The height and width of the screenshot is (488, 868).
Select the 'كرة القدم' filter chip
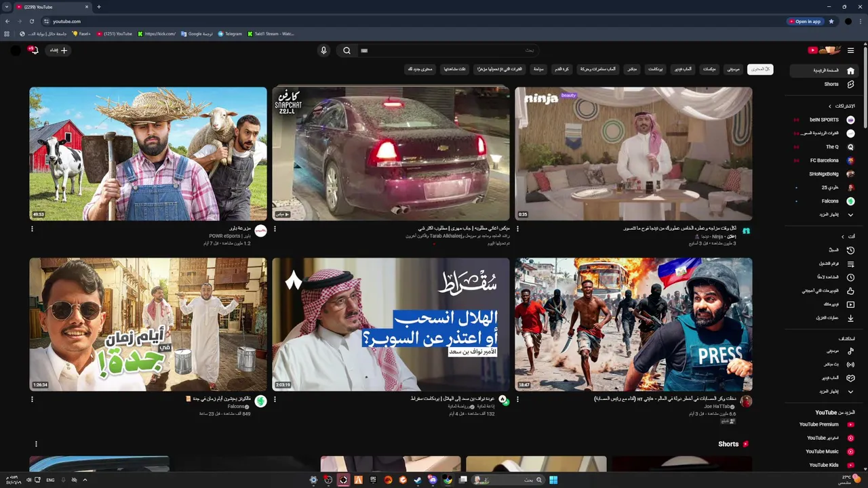click(x=561, y=69)
